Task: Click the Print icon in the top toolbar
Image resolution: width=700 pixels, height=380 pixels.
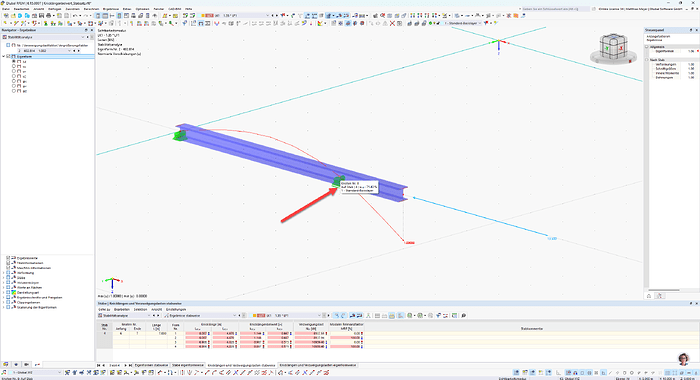Action: (48, 16)
